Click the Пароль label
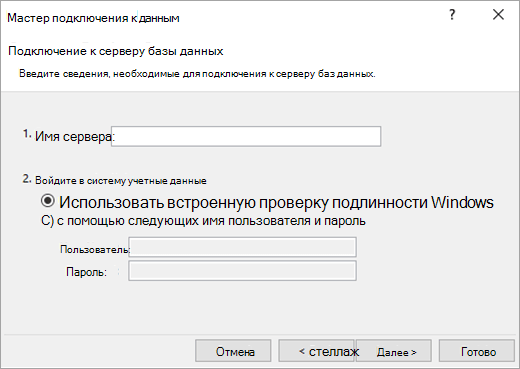Image resolution: width=520 pixels, height=369 pixels. pyautogui.click(x=86, y=272)
